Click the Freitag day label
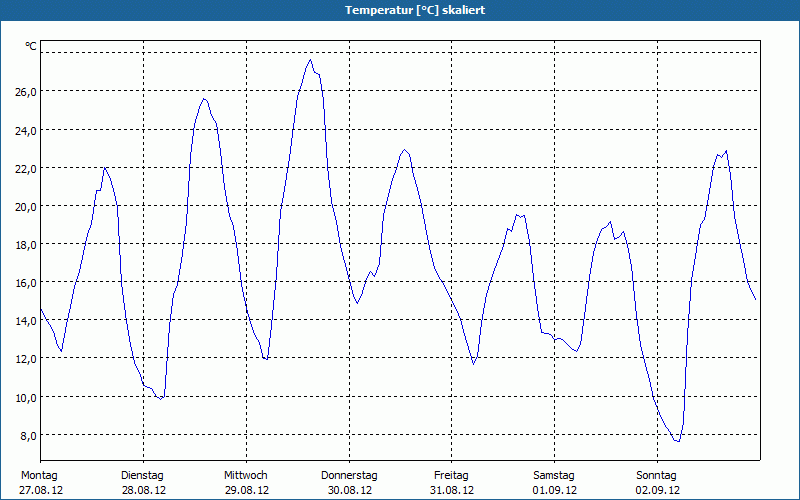 pyautogui.click(x=451, y=476)
